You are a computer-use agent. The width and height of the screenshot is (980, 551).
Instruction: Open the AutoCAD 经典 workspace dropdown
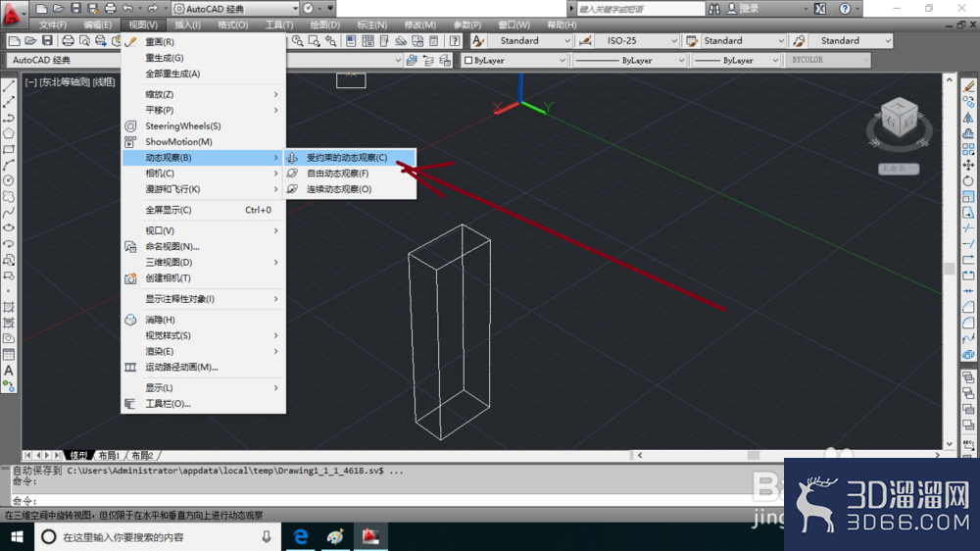click(235, 9)
